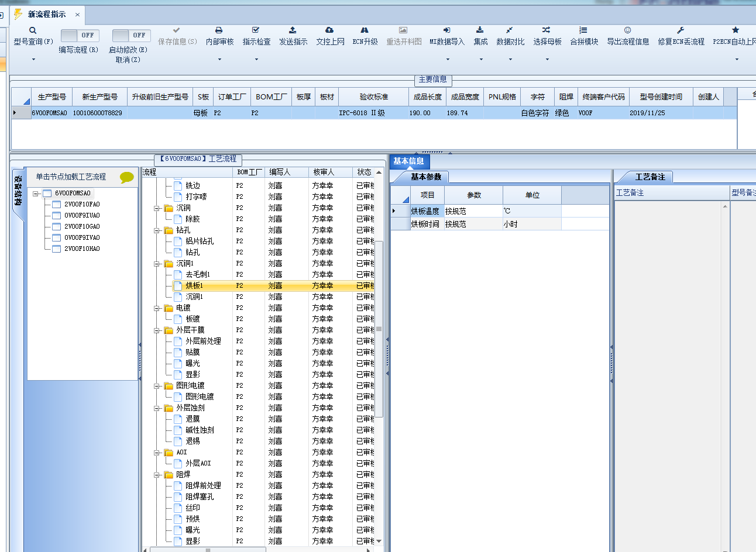Select the 铝片钻孔 process row
The width and height of the screenshot is (756, 552).
pyautogui.click(x=258, y=241)
